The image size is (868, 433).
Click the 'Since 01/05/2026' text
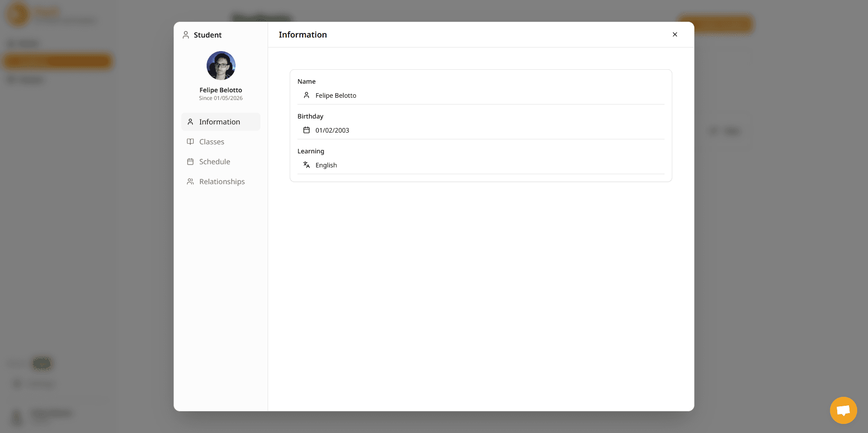pos(221,98)
